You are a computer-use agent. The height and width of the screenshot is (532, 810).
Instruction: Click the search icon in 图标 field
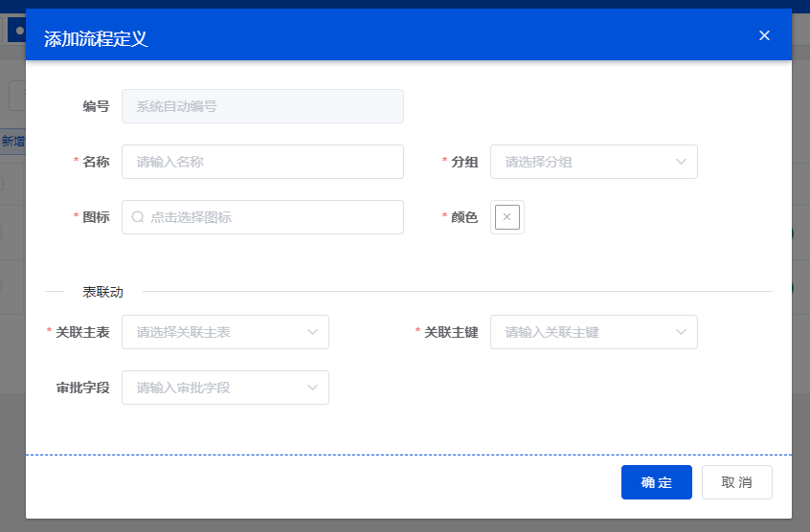coord(138,216)
